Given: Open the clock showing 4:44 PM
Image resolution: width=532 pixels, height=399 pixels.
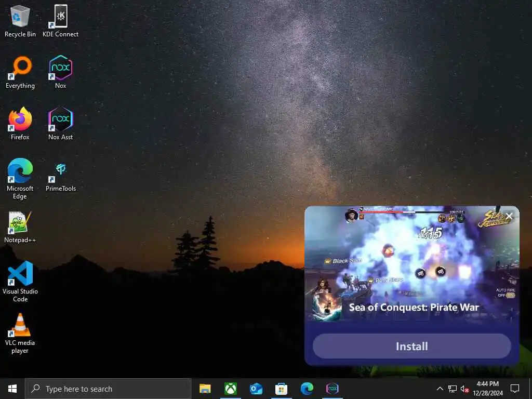Looking at the screenshot, I should tap(488, 389).
